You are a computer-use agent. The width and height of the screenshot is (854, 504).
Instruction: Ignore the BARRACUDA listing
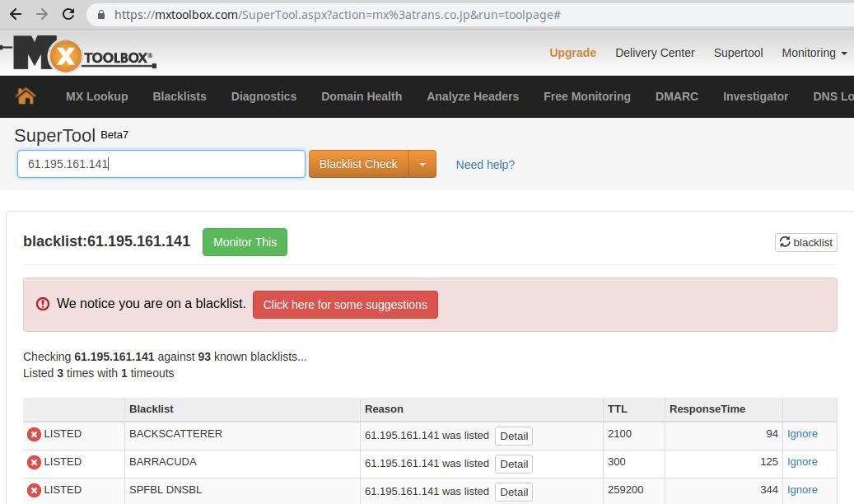coord(802,461)
